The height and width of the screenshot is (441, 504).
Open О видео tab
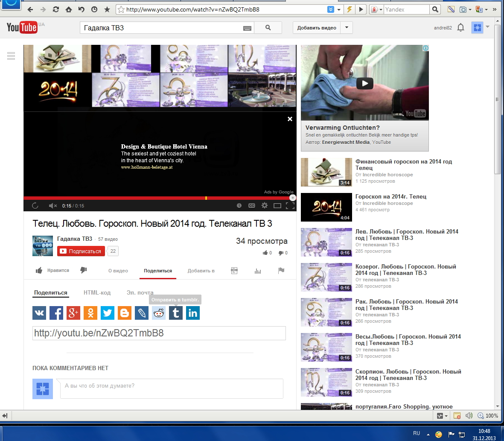[x=118, y=271]
